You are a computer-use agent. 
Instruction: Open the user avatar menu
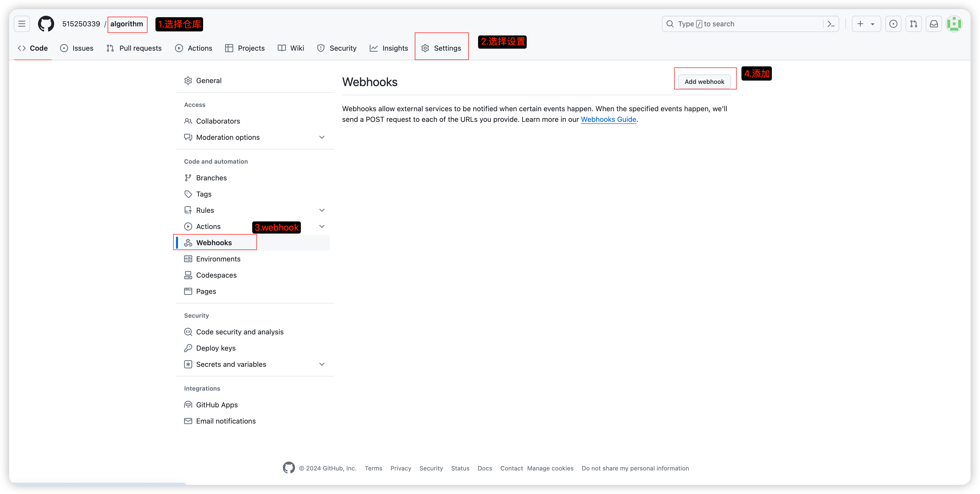954,24
